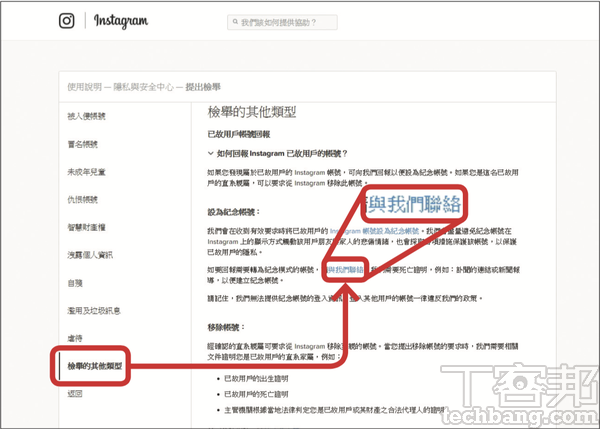Select sidebar item 自殘
The height and width of the screenshot is (429, 600).
point(75,283)
